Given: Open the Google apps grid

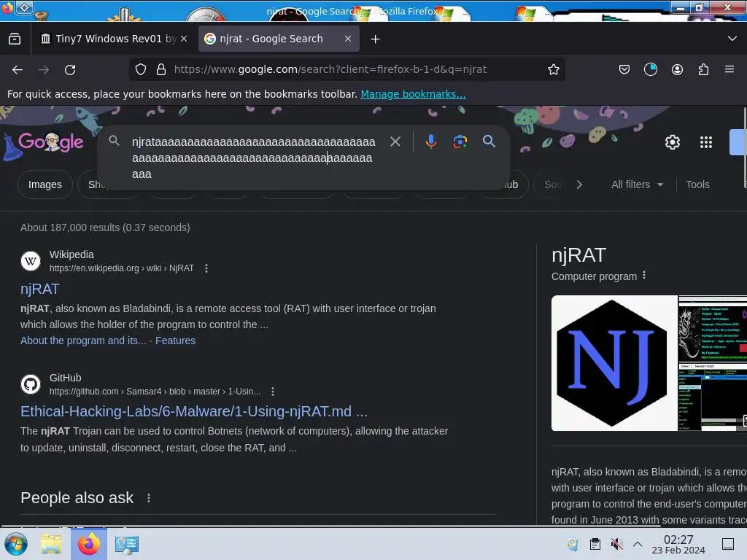Looking at the screenshot, I should click(706, 142).
